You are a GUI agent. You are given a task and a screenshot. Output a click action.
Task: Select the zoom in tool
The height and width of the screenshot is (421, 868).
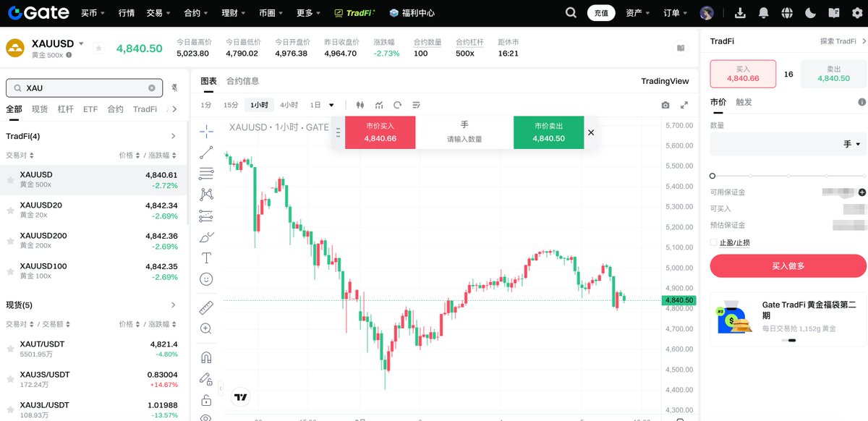[x=206, y=328]
